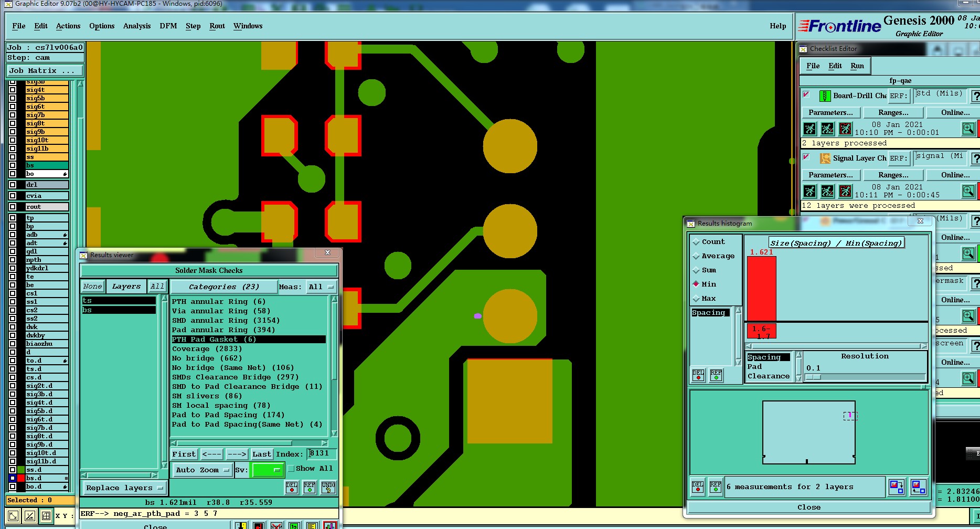Open the Sv green color dropdown
The image size is (980, 529).
pyautogui.click(x=268, y=470)
